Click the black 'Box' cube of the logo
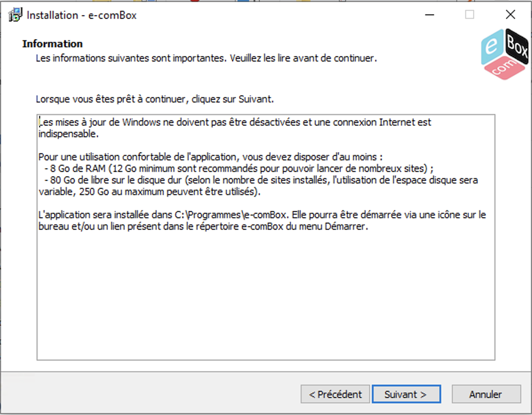532x415 pixels. click(517, 45)
